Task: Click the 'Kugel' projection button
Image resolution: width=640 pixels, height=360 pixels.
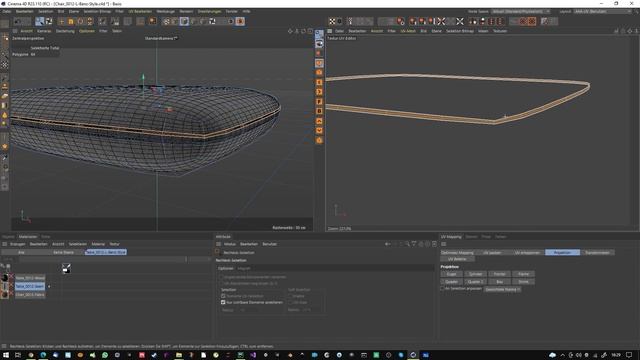Action: pyautogui.click(x=451, y=274)
